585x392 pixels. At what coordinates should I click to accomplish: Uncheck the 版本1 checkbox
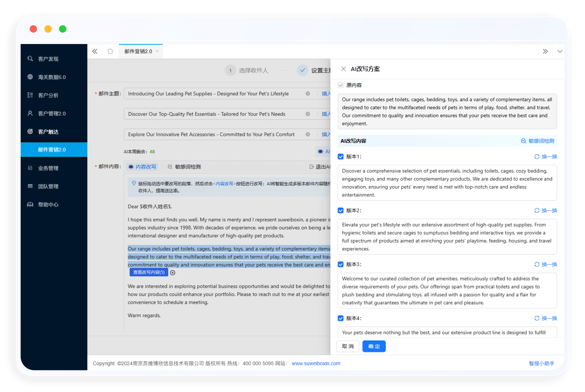(341, 156)
